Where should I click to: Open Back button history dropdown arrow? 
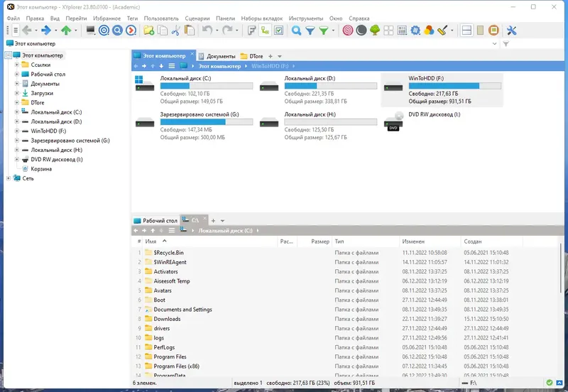36,31
